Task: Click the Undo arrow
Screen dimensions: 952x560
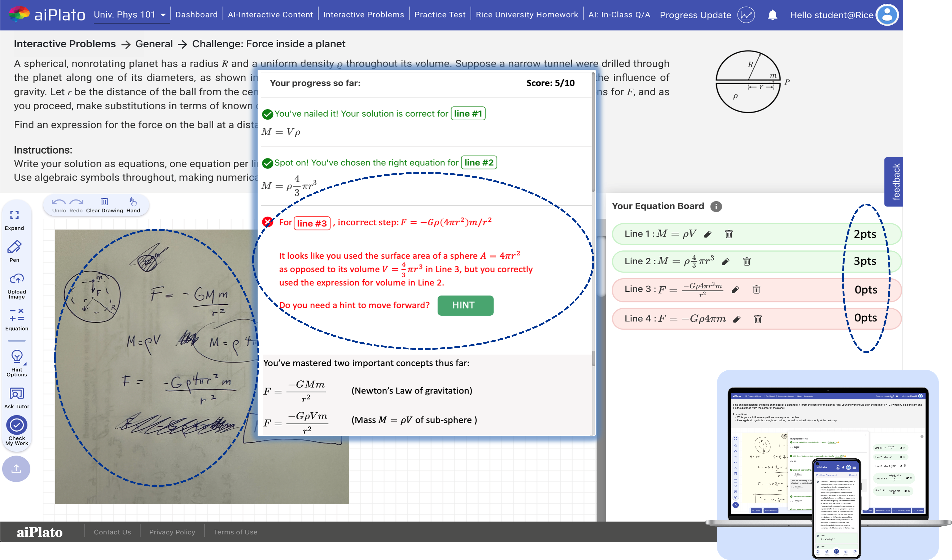Action: 59,202
